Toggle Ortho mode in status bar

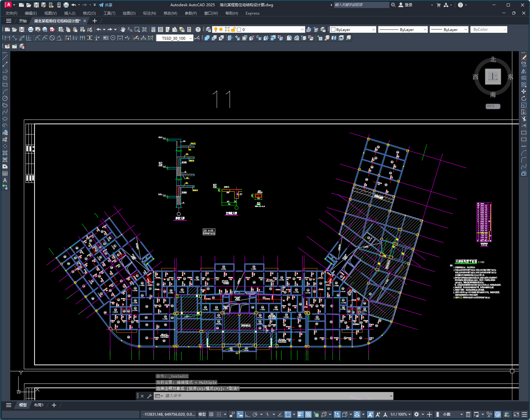click(247, 414)
